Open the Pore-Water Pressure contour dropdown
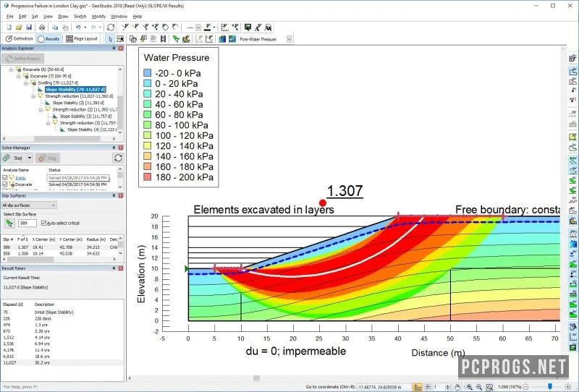This screenshot has width=579, height=392. point(289,39)
